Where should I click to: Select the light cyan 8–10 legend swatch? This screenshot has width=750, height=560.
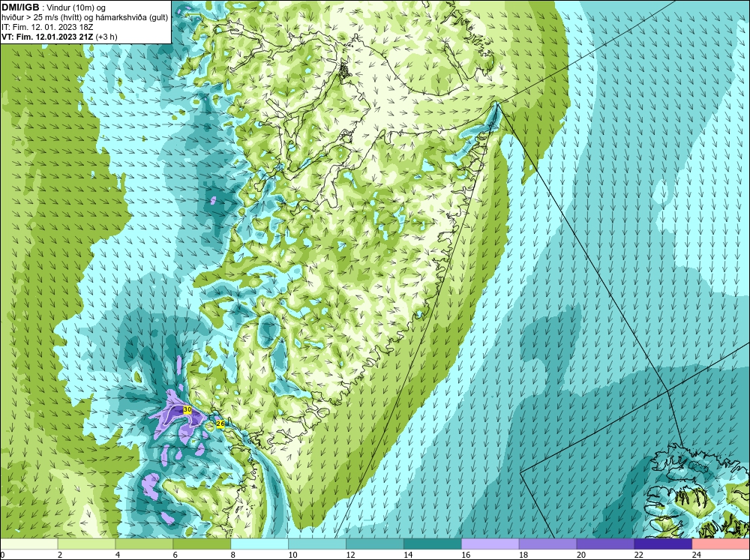coord(259,544)
